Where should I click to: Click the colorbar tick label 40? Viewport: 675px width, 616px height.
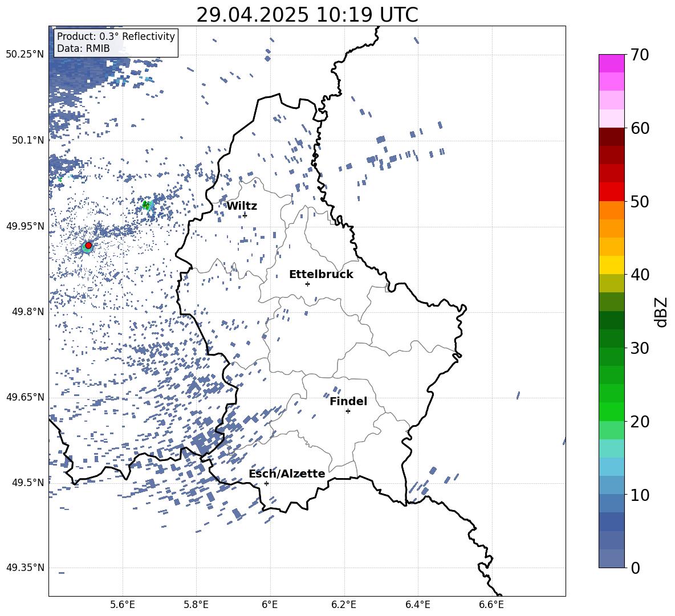click(x=640, y=275)
